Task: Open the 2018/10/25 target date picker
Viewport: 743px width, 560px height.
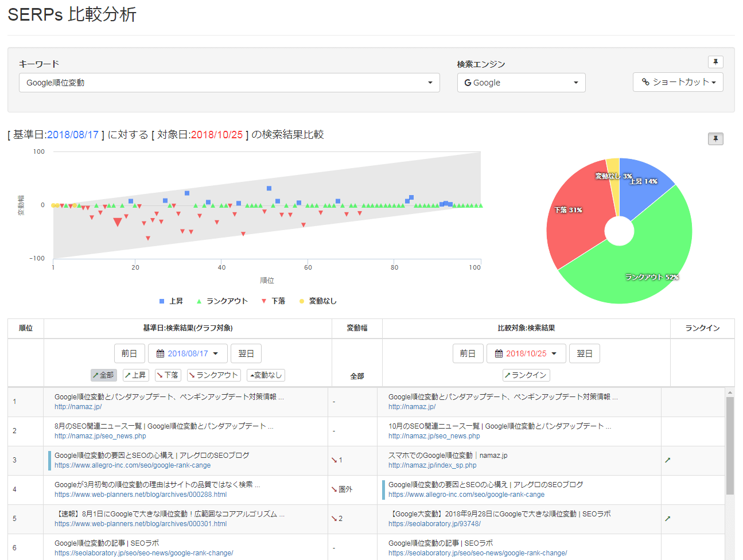Action: point(526,353)
